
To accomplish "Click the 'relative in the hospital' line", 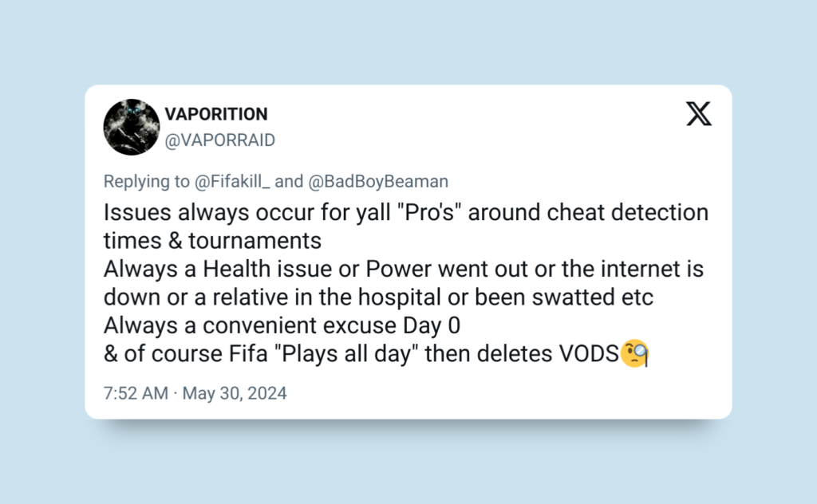I will (x=378, y=297).
